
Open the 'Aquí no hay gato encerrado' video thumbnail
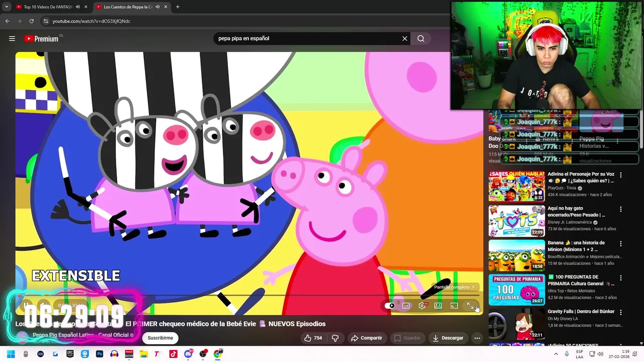[x=517, y=221]
